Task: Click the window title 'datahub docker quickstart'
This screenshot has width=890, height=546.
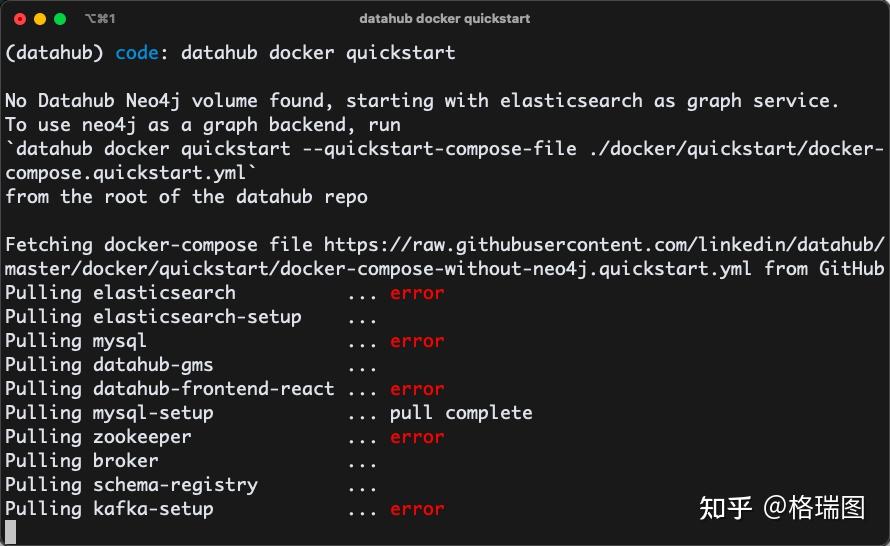Action: [444, 19]
